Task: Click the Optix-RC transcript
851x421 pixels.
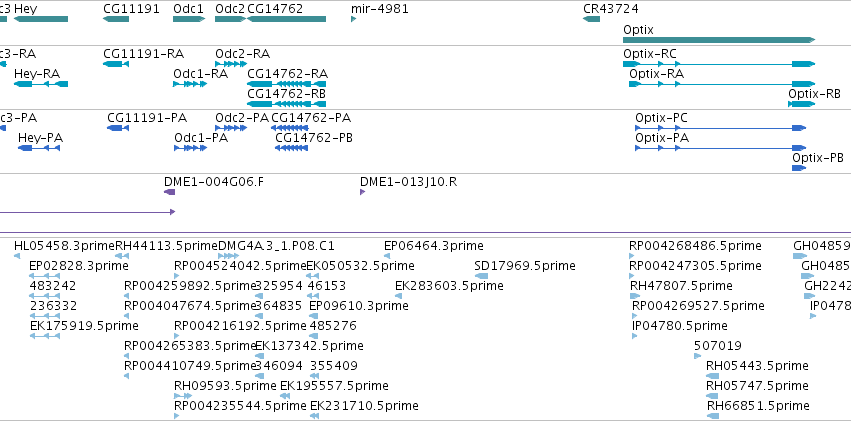Action: pos(719,64)
